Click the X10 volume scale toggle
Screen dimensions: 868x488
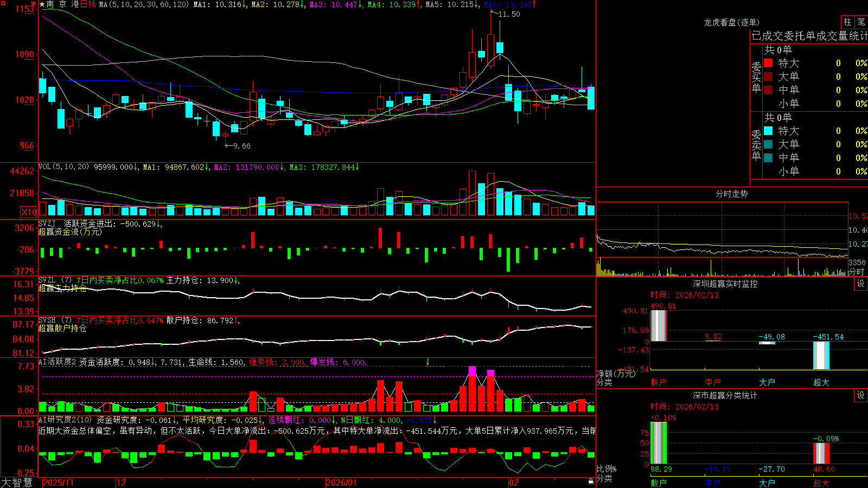point(29,212)
